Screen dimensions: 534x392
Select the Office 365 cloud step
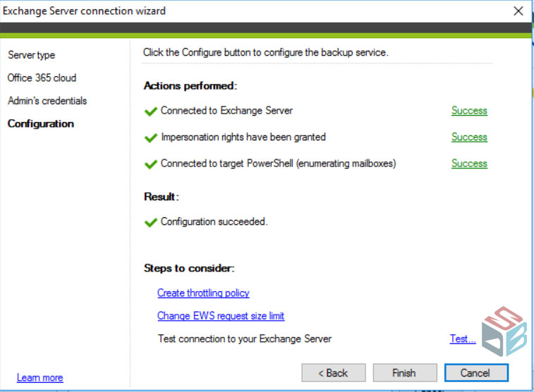tap(42, 78)
